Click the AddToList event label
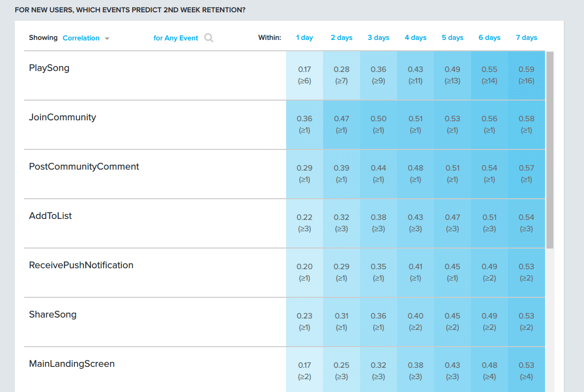 pos(50,216)
